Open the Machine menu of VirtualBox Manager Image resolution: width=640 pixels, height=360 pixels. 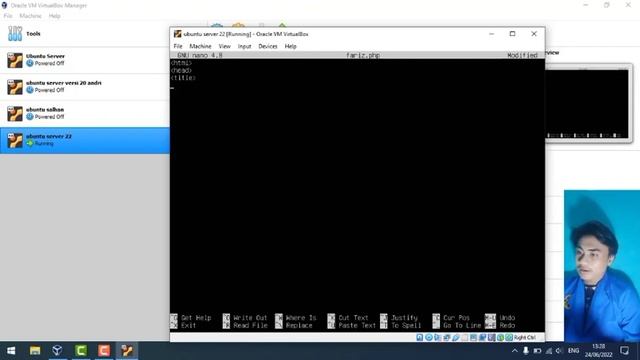31,16
